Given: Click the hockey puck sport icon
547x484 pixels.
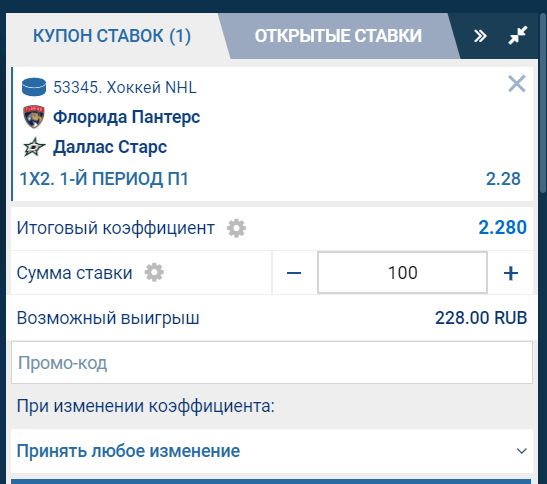Looking at the screenshot, I should [x=34, y=87].
